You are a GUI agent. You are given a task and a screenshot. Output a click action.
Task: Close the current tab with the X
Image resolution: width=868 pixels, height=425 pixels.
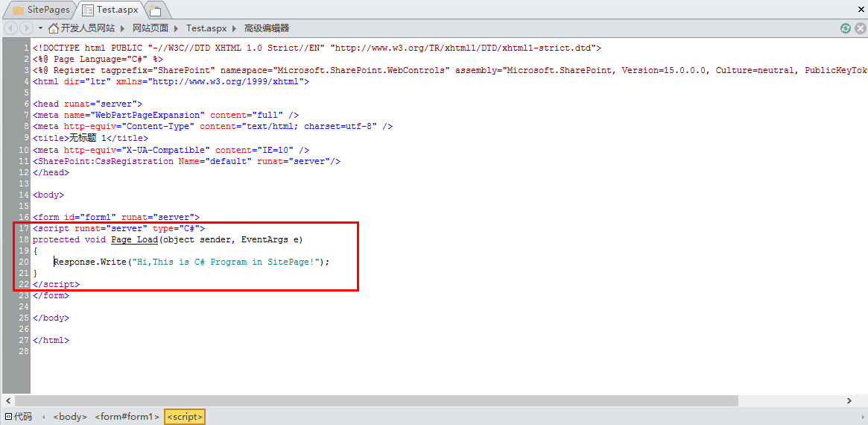[x=861, y=9]
